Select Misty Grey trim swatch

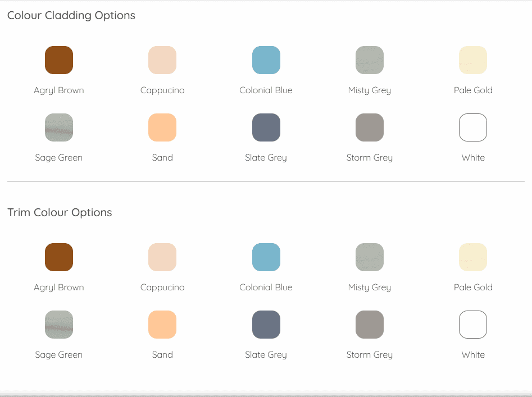(370, 257)
